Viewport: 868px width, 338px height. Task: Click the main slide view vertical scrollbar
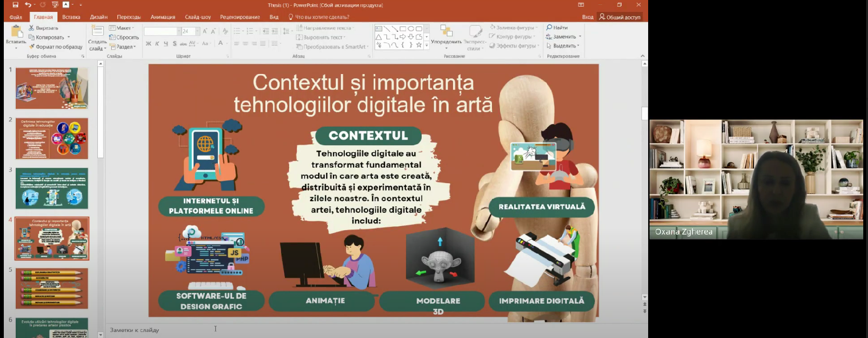pos(644,113)
